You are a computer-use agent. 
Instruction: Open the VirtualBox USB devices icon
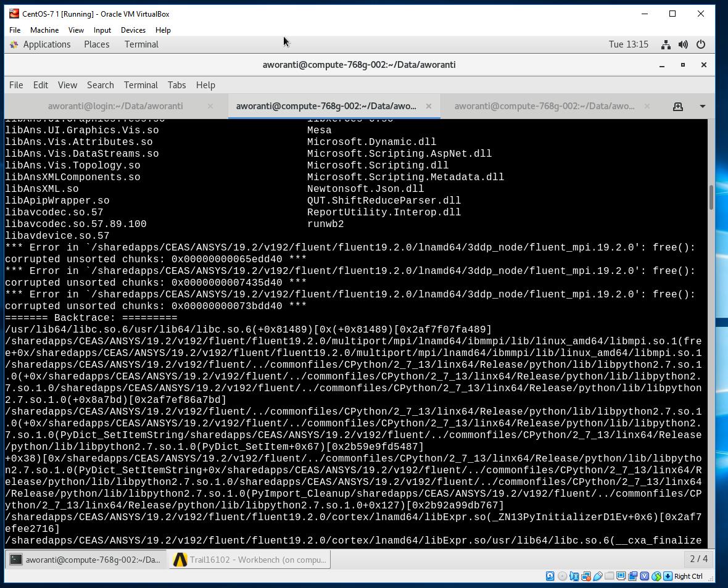click(598, 576)
